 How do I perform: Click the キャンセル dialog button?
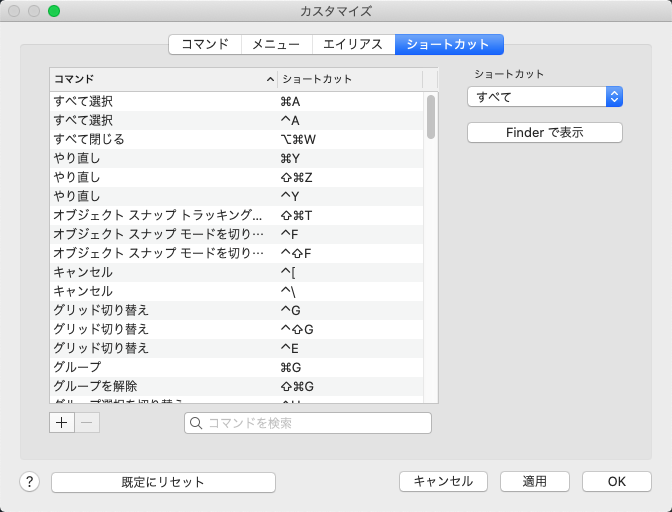(443, 482)
